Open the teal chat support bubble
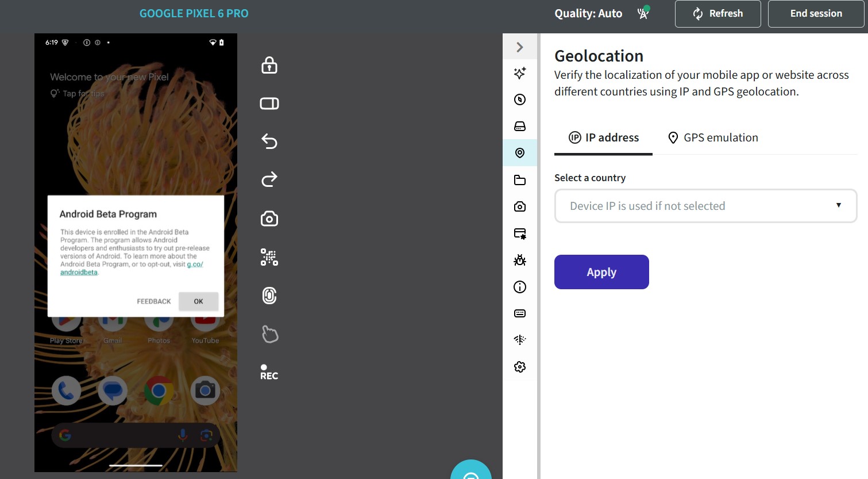Screen dimensions: 868x479 pos(471,469)
